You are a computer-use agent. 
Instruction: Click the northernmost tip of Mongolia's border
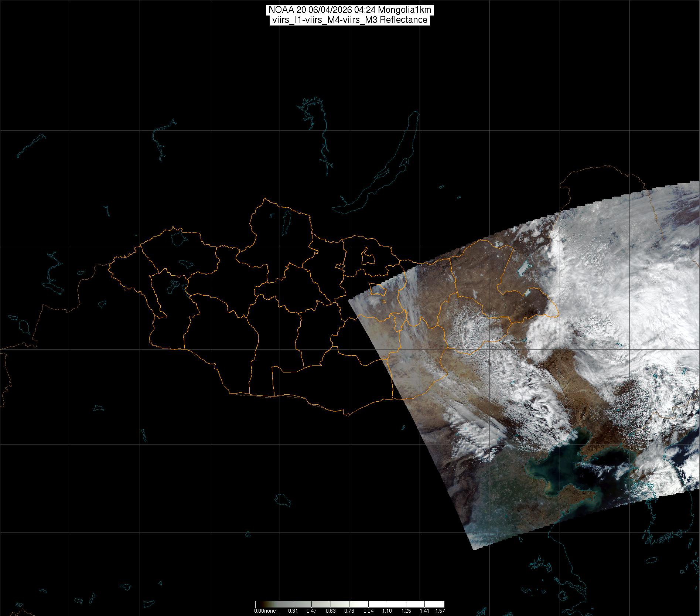264,198
